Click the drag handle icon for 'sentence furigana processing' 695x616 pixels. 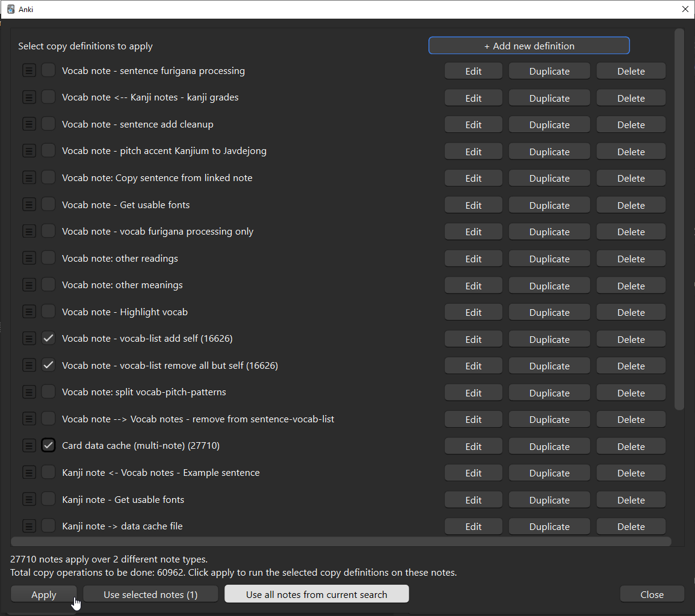pyautogui.click(x=29, y=70)
